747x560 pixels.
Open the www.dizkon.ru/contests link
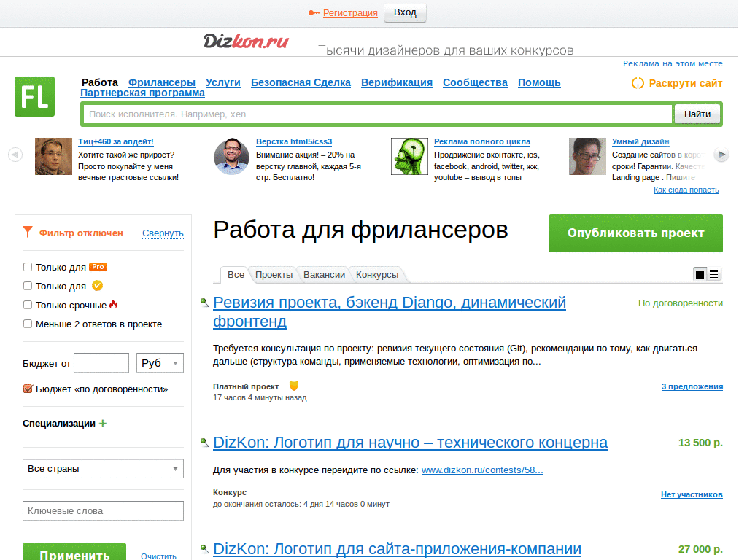[482, 470]
